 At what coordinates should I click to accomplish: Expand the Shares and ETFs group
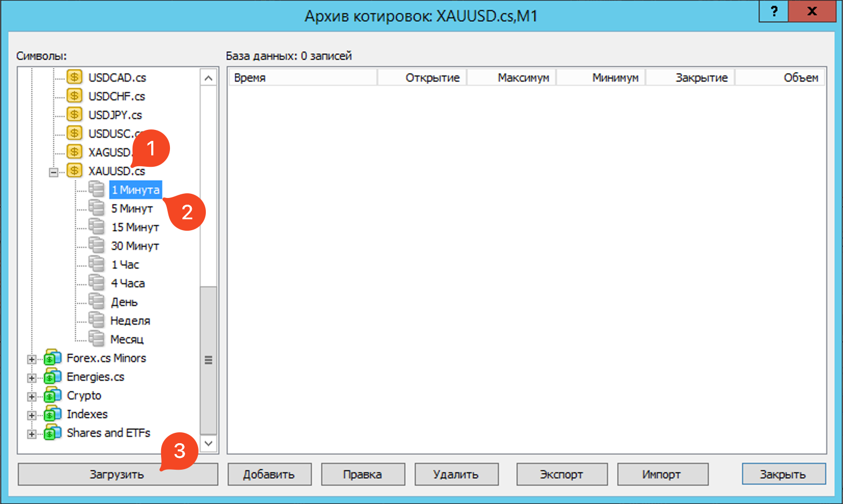coord(32,434)
